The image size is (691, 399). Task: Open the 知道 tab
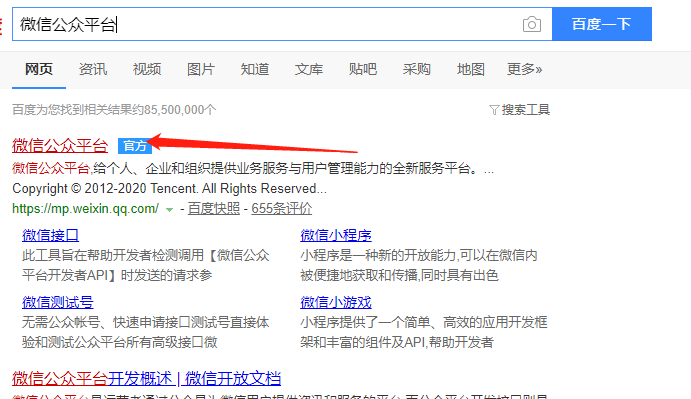pos(255,69)
